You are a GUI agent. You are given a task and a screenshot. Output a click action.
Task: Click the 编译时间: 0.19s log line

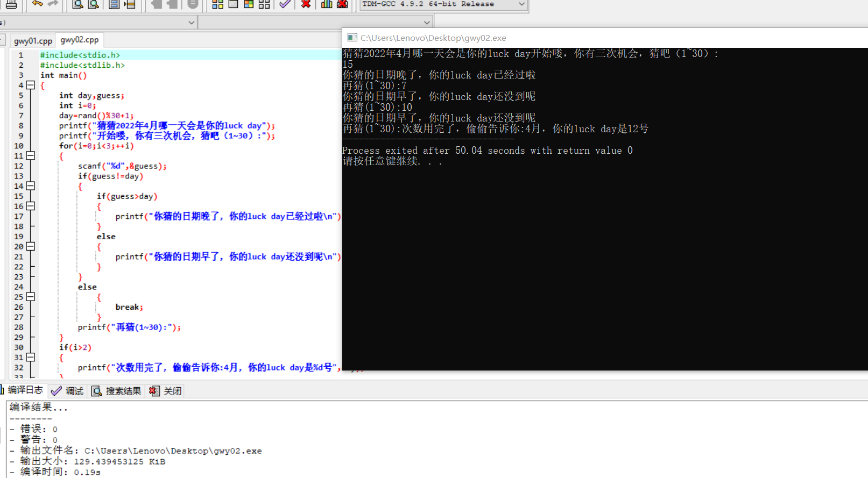coord(55,472)
